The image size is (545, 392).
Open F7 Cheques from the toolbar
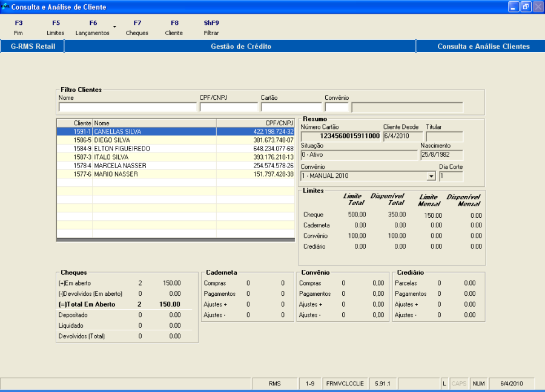(137, 28)
